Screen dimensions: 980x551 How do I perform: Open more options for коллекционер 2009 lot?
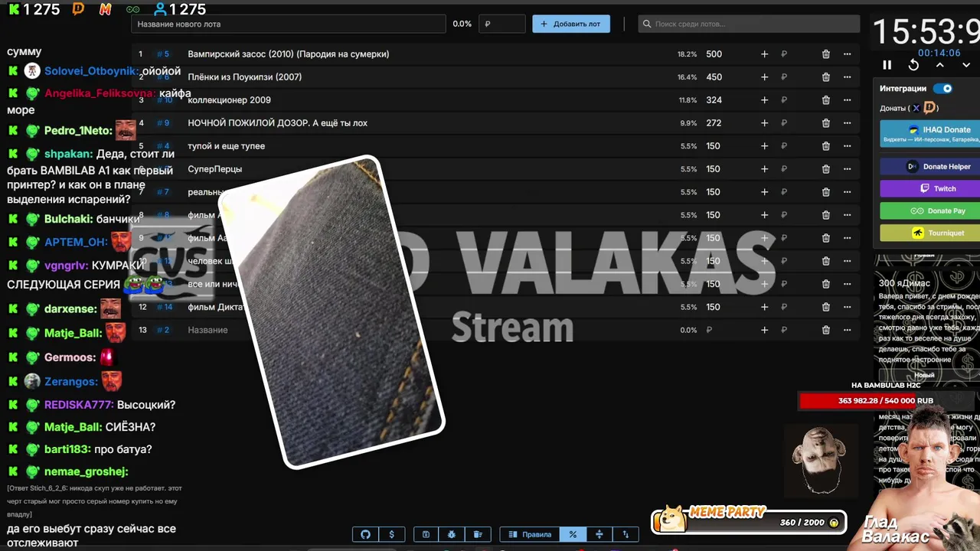(x=847, y=100)
